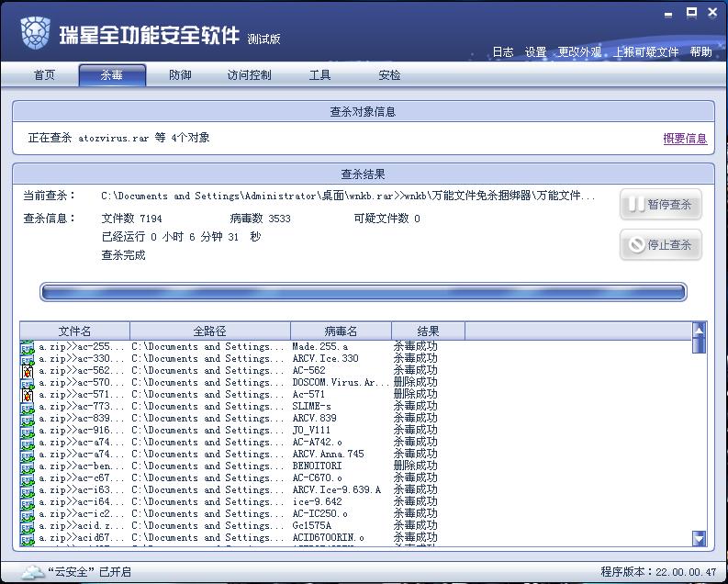Select virus name AC-C670.o
The width and height of the screenshot is (728, 584).
[x=317, y=478]
